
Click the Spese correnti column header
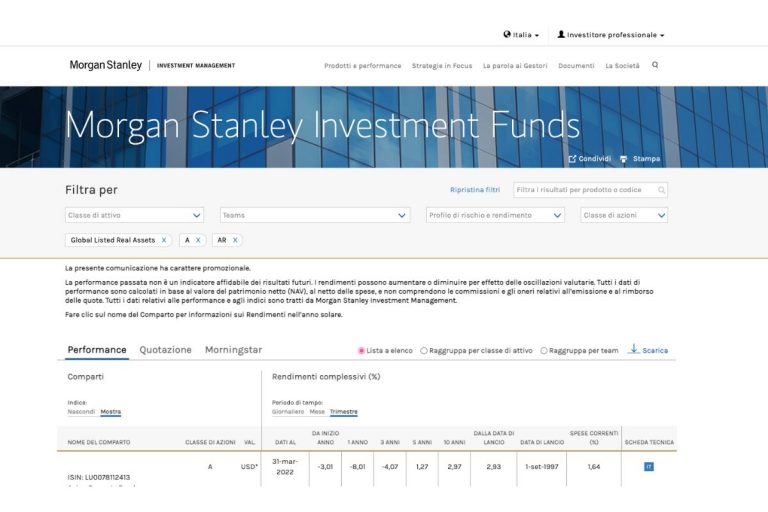[x=594, y=438]
